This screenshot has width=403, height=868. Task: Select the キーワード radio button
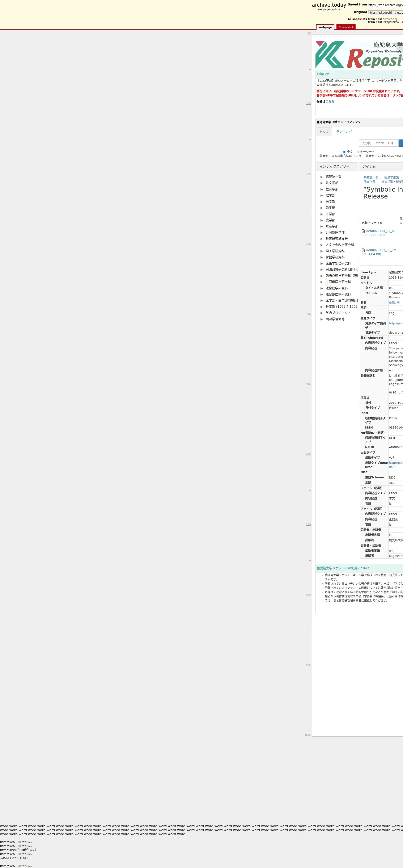[357, 152]
